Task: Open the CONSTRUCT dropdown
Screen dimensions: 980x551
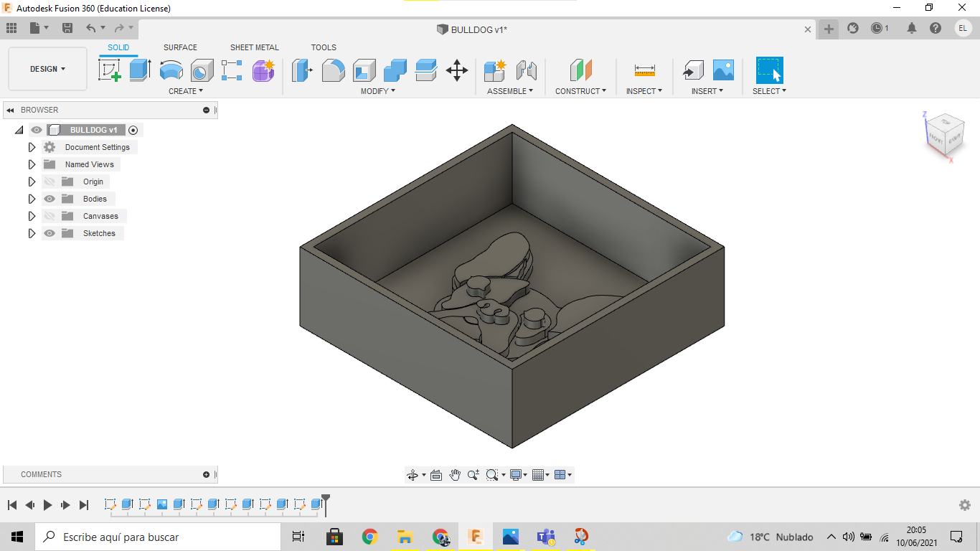Action: [x=580, y=91]
